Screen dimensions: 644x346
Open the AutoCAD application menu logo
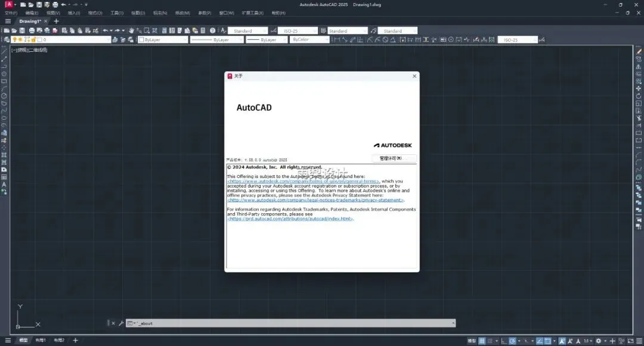click(8, 5)
